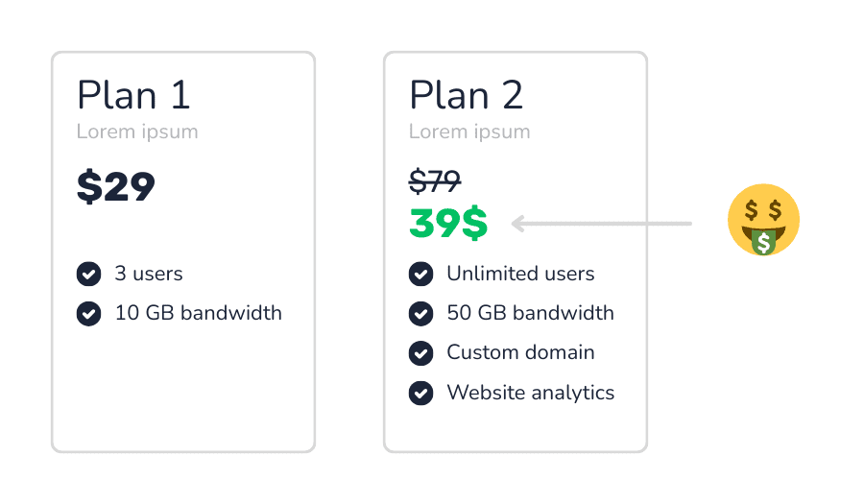Screen dimensions: 864x504
Task: Click the Website analytics feature text
Action: [x=531, y=393]
